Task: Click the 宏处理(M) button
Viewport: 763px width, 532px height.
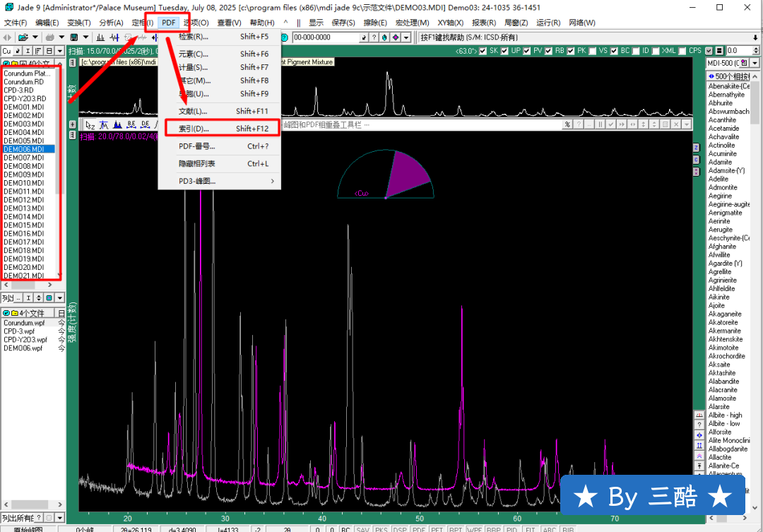Action: 412,23
